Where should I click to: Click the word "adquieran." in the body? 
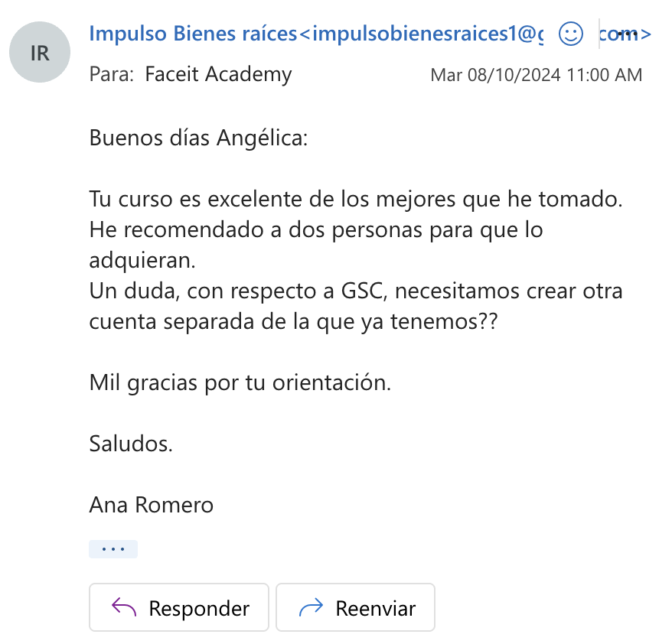point(143,259)
